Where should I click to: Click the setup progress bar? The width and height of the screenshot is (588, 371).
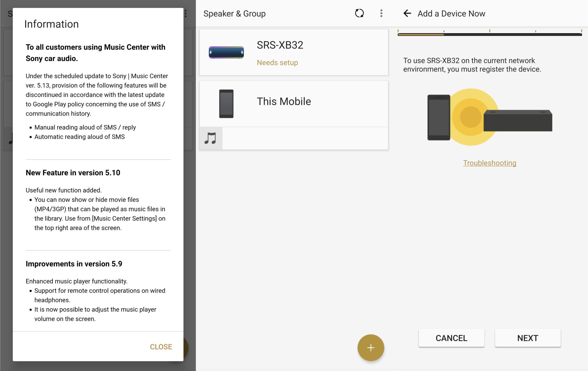tap(490, 34)
